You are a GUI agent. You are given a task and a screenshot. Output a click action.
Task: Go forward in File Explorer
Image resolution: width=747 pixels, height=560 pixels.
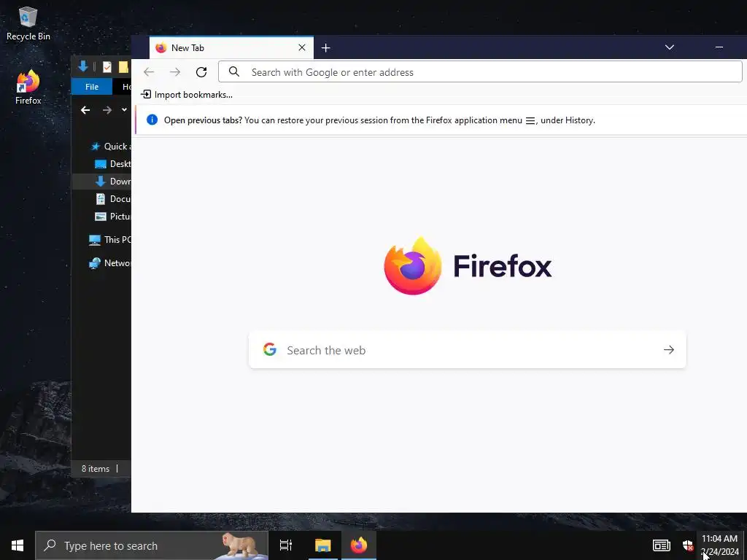[x=107, y=110]
